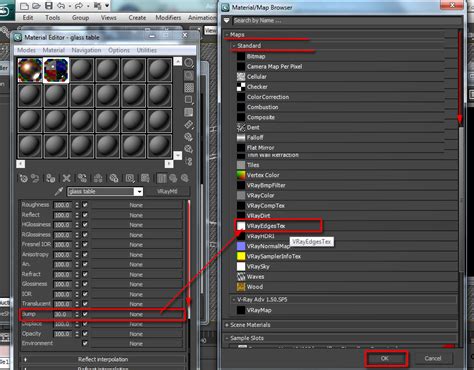The width and height of the screenshot is (474, 370).
Task: Open the Material Editor Navigation menu
Action: pyautogui.click(x=86, y=50)
